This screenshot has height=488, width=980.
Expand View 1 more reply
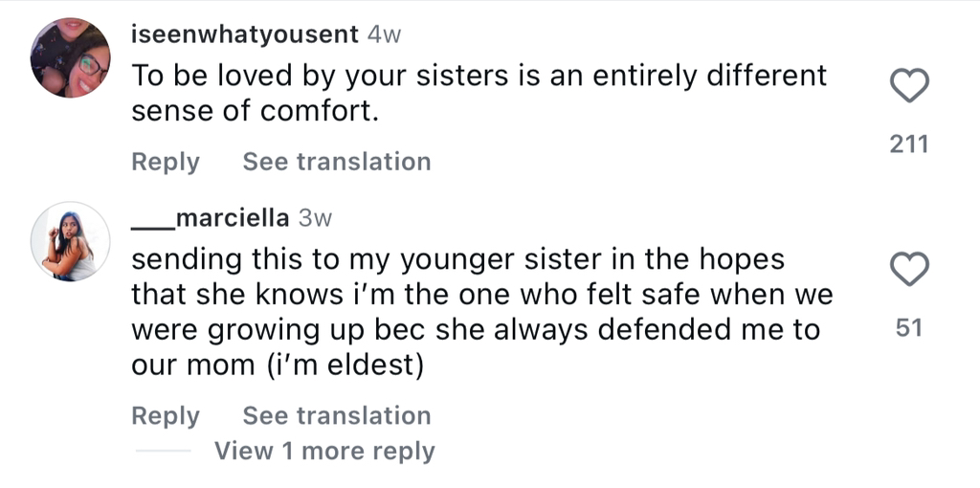pyautogui.click(x=324, y=451)
